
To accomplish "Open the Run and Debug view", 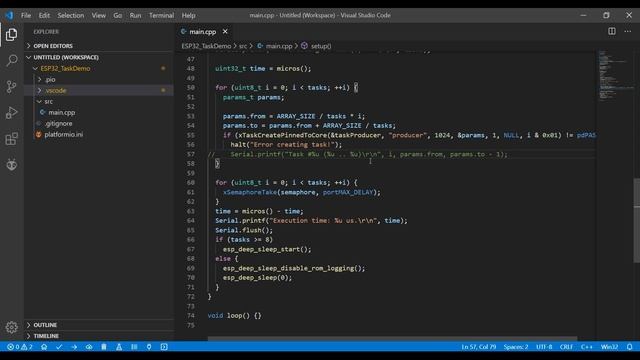I will pyautogui.click(x=11, y=113).
